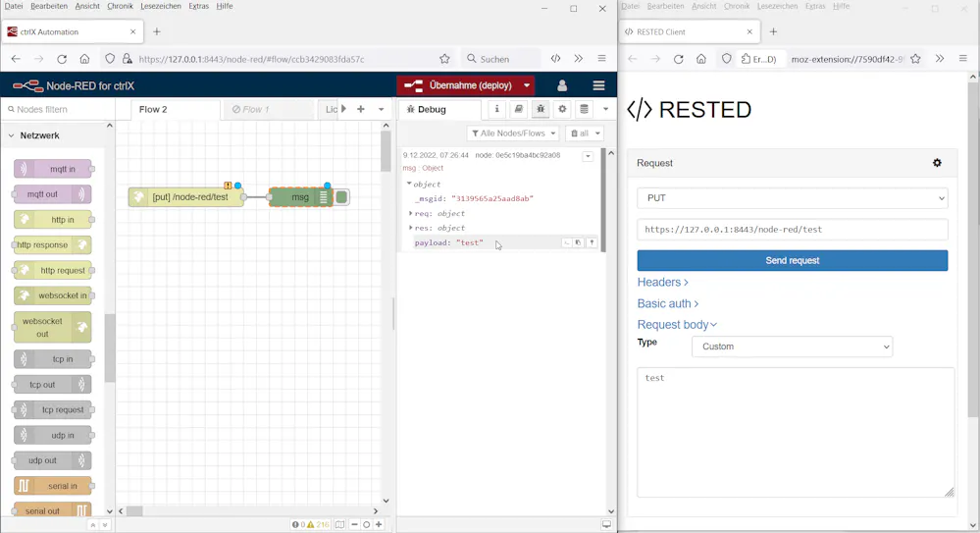Select the http request palette node

pos(53,270)
